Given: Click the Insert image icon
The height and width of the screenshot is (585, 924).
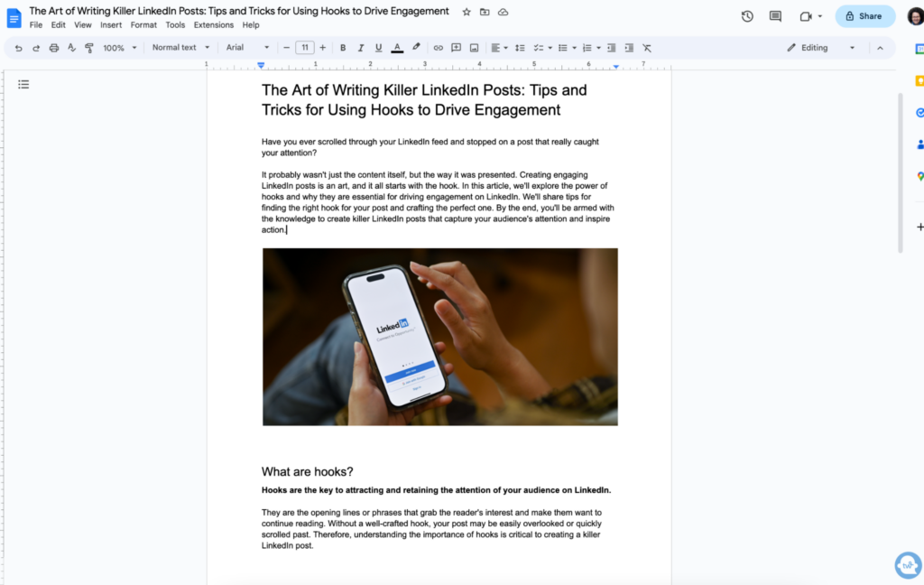Looking at the screenshot, I should (x=474, y=48).
